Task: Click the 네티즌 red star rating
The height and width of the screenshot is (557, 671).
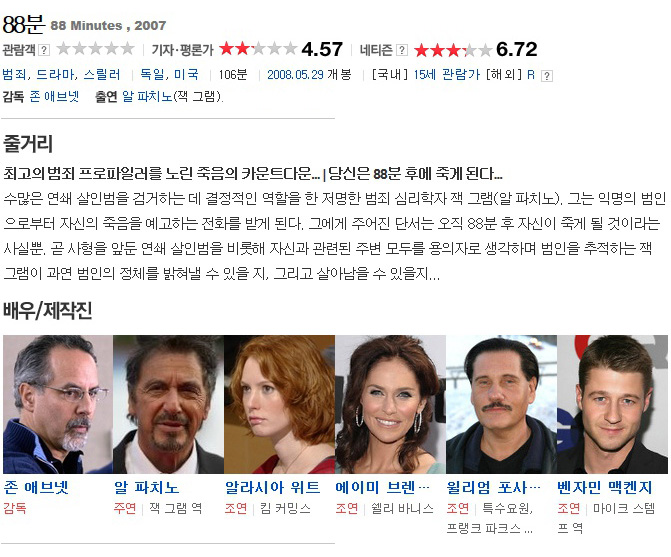Action: 453,50
